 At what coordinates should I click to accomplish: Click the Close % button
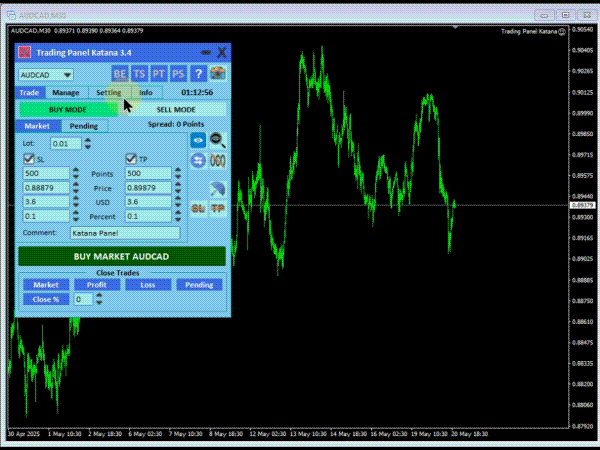click(46, 299)
